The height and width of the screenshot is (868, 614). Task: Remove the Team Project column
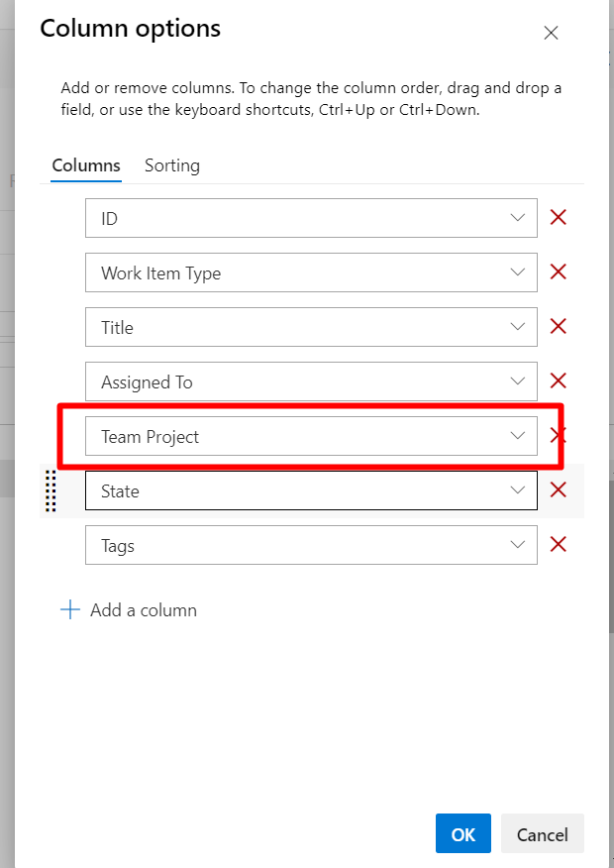[558, 434]
